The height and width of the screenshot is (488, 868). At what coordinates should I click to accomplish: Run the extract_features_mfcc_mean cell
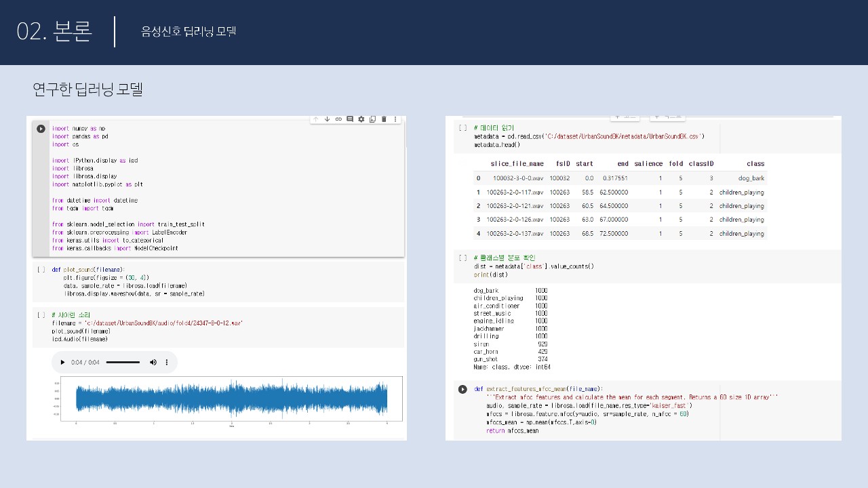462,389
